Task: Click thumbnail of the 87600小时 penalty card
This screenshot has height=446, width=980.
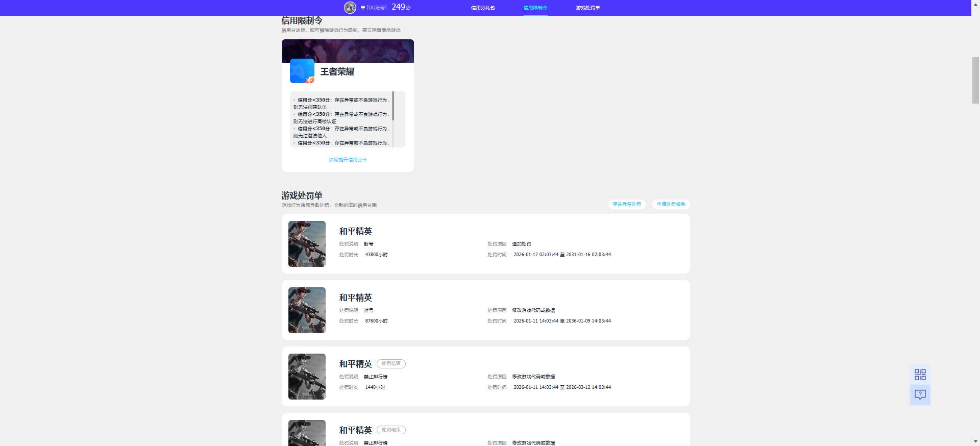Action: (307, 310)
